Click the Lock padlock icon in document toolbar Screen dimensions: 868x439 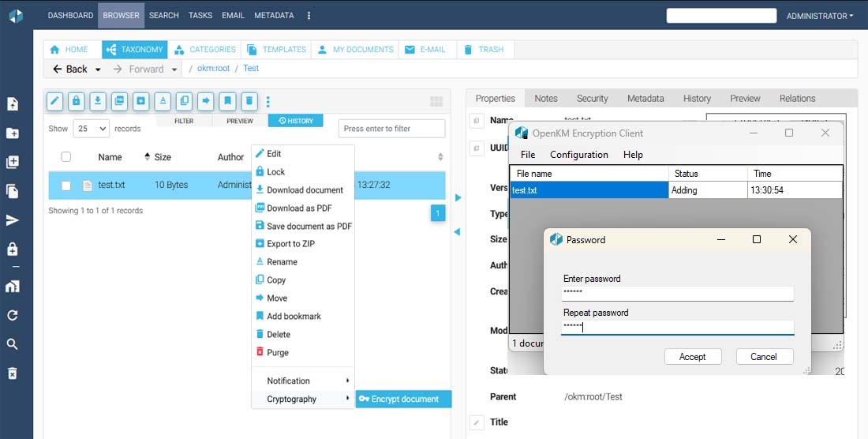(76, 101)
